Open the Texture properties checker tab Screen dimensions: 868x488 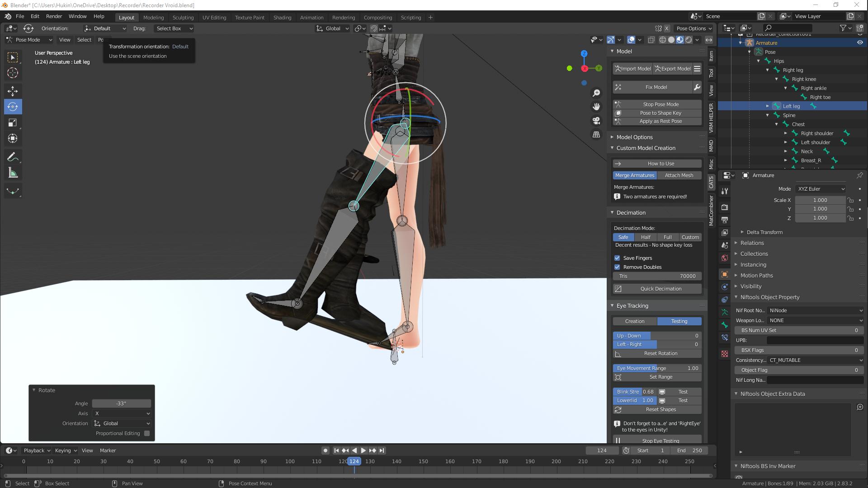725,354
